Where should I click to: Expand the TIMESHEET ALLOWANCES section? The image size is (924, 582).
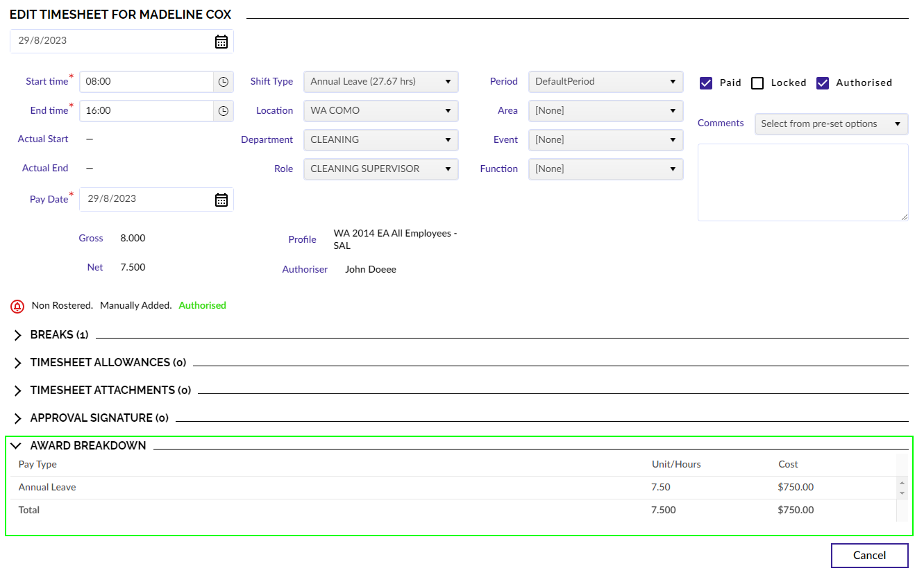click(17, 362)
